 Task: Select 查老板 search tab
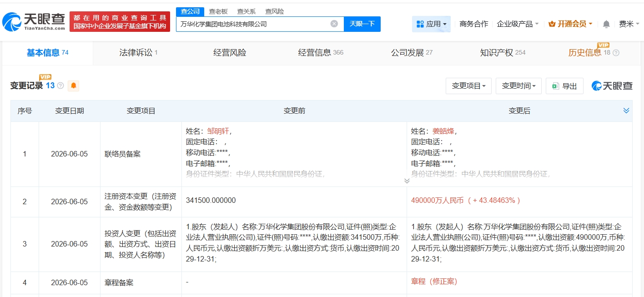[x=218, y=11]
